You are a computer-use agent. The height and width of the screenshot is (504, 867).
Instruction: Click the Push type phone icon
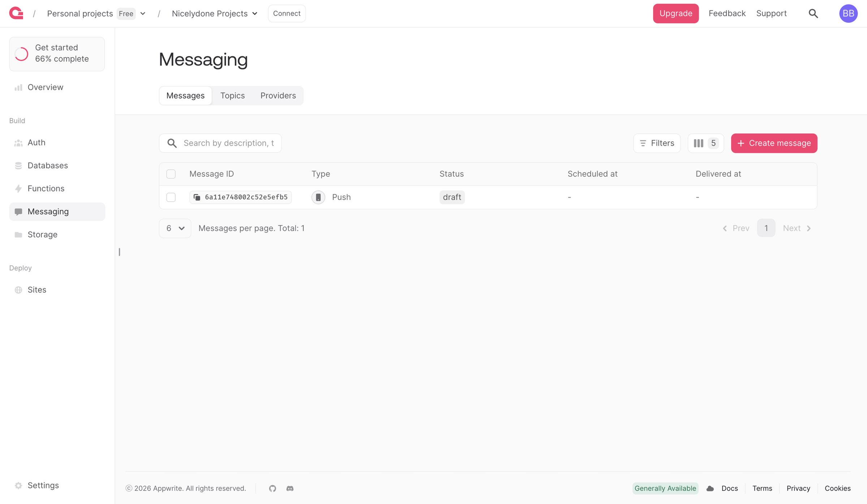point(318,197)
